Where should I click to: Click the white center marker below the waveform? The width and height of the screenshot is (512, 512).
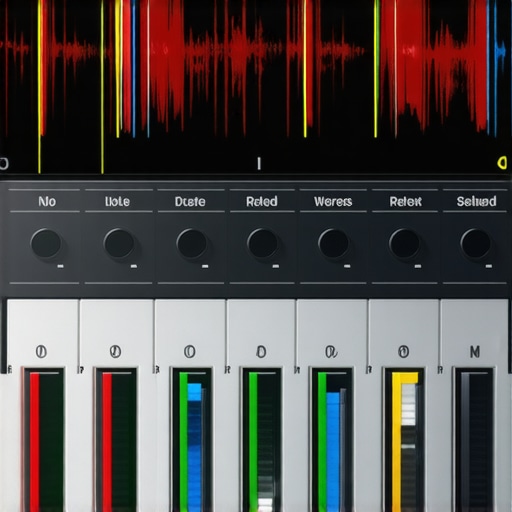pos(259,164)
